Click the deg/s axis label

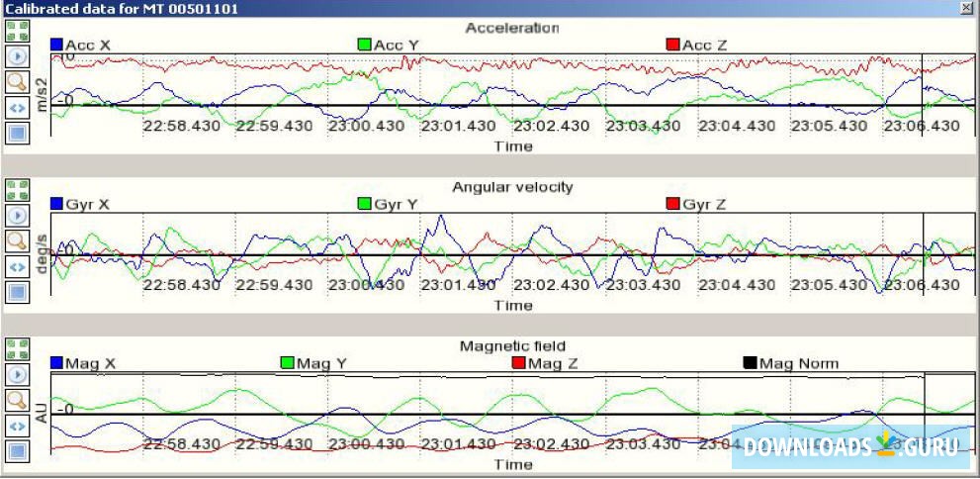(42, 254)
